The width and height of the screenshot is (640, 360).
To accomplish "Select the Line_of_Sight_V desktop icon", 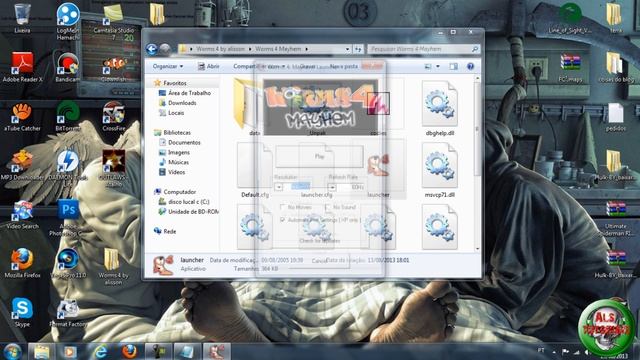I will coord(570,18).
